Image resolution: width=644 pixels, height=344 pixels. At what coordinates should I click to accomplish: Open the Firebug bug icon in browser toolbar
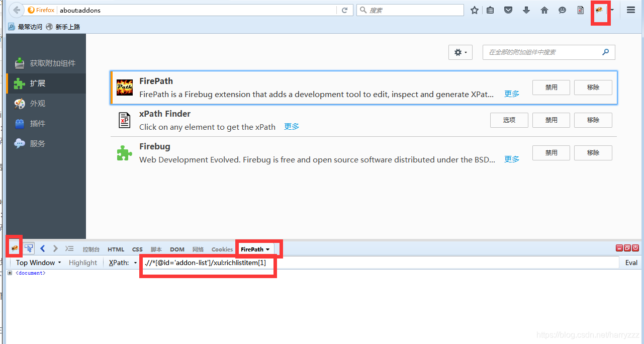click(x=599, y=10)
